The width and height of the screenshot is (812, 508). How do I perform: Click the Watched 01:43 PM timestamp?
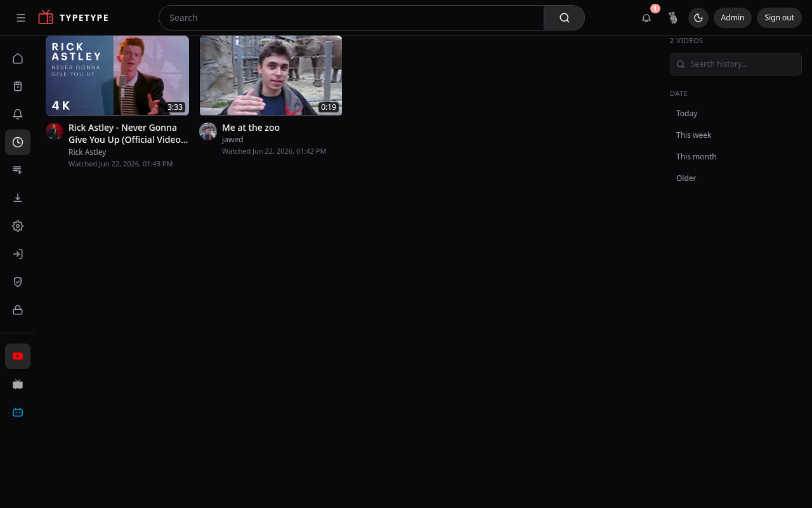coord(121,164)
